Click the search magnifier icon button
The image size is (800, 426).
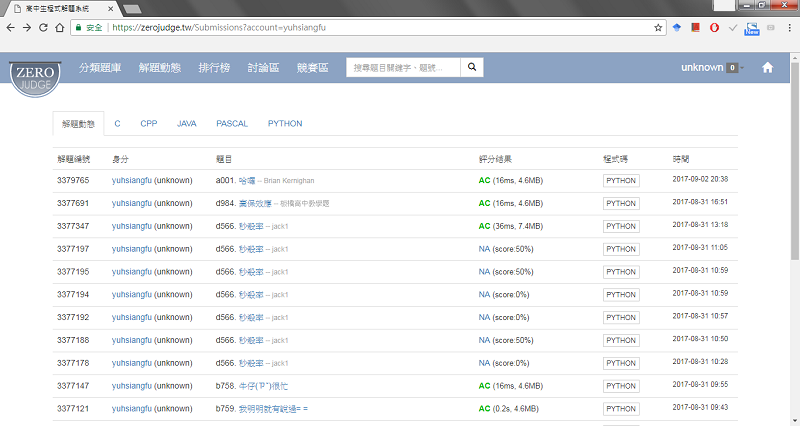pyautogui.click(x=472, y=67)
